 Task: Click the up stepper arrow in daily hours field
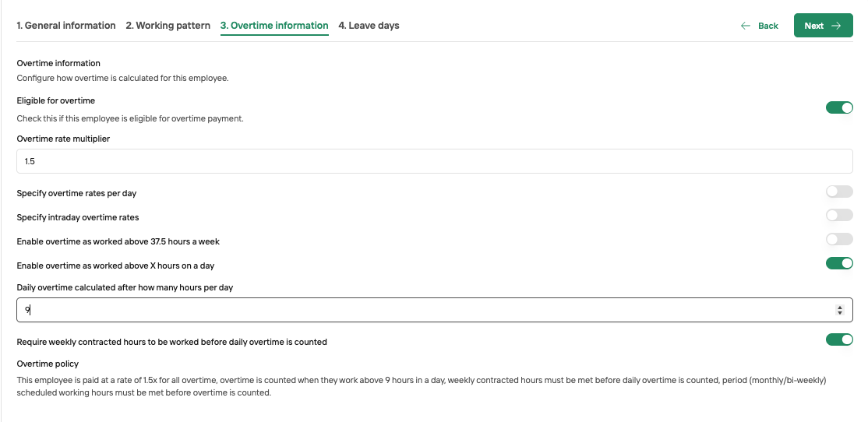click(840, 307)
